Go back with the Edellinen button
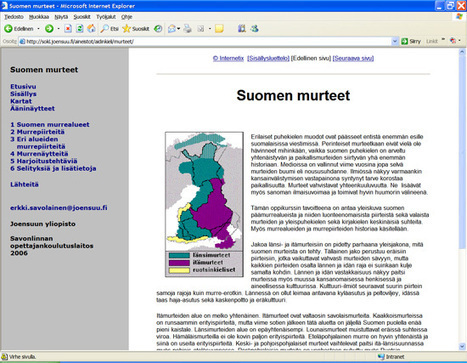The height and width of the screenshot is (363, 467). pyautogui.click(x=19, y=29)
